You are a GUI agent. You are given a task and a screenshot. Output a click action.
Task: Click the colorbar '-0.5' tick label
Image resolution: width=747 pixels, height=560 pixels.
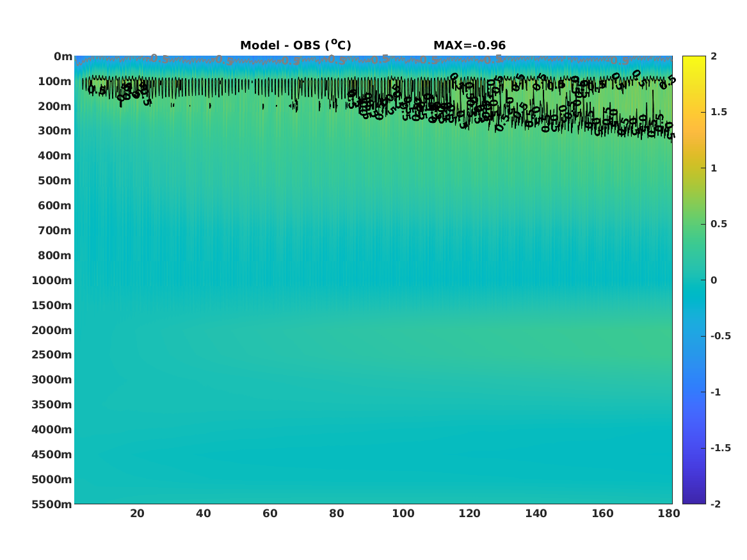pos(721,336)
